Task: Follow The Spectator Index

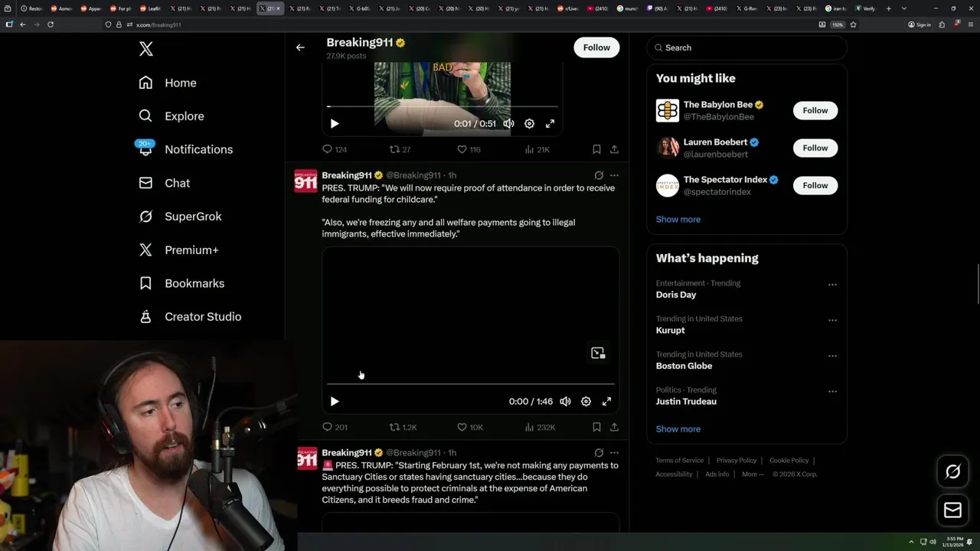Action: (x=815, y=185)
